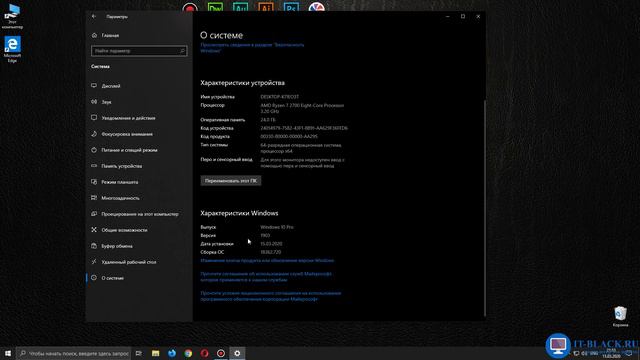Screen dimensions: 640x360
Task: Open Task View on the taskbar
Action: (139, 353)
